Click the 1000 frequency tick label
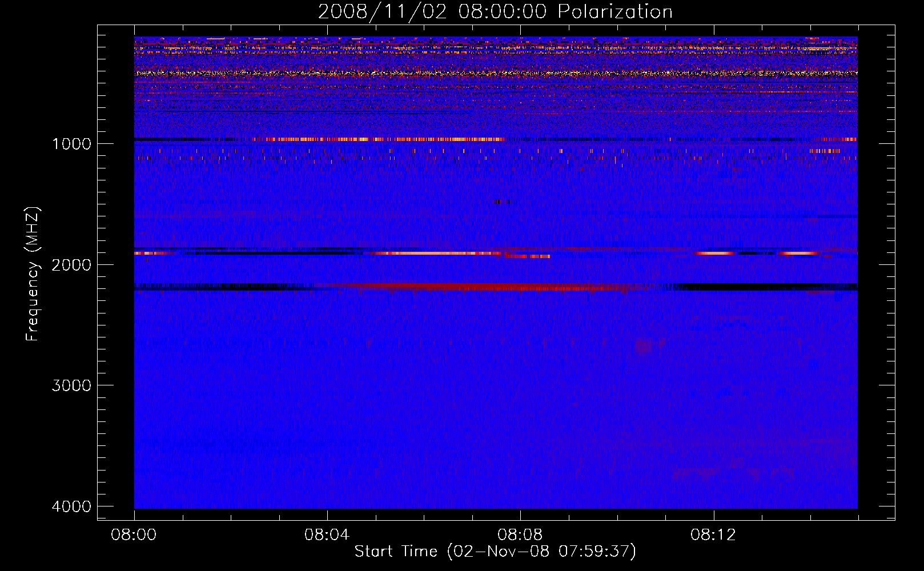Viewport: 924px width, 571px height. [71, 143]
